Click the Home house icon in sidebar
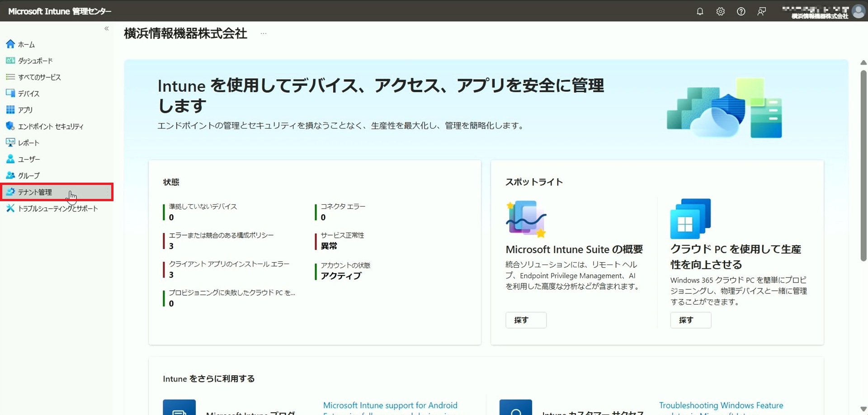Viewport: 868px width, 415px height. tap(10, 44)
